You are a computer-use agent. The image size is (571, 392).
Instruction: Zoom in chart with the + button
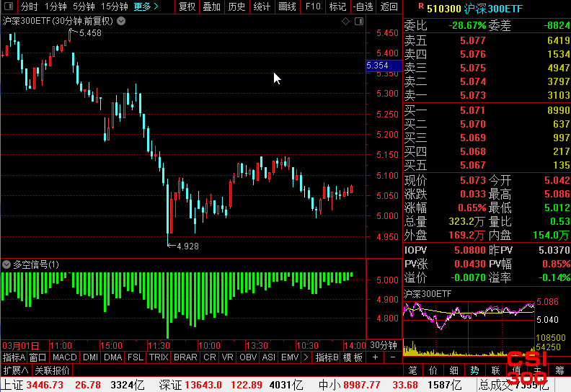click(376, 357)
